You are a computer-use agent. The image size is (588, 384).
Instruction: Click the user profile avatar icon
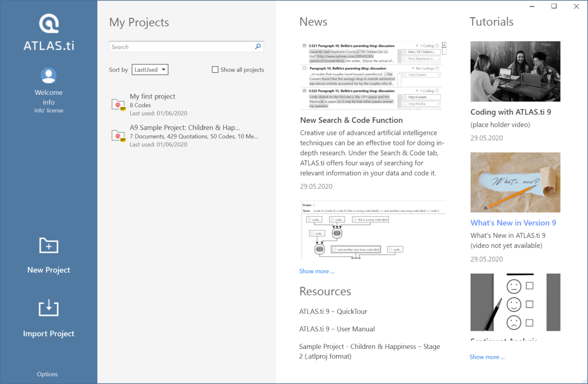[49, 75]
